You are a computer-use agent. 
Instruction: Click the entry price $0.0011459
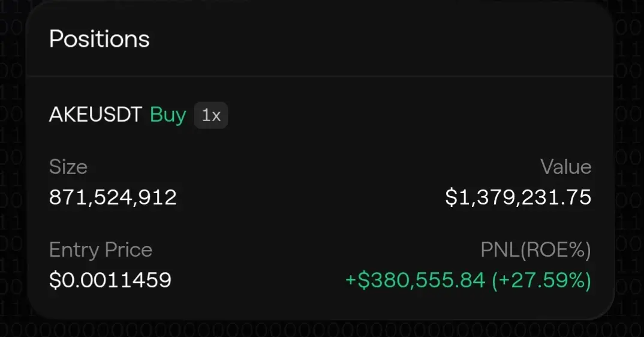110,280
